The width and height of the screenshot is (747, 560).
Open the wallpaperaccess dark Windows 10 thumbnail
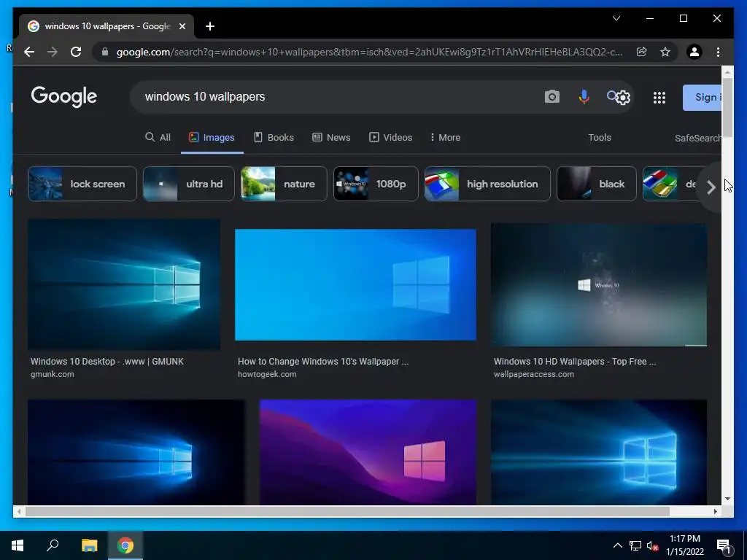tap(599, 285)
